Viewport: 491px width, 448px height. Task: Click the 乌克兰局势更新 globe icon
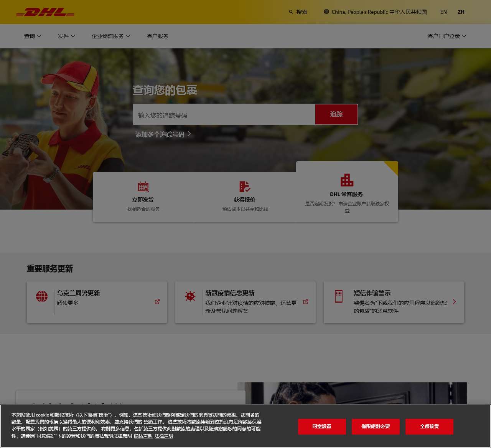click(x=42, y=296)
